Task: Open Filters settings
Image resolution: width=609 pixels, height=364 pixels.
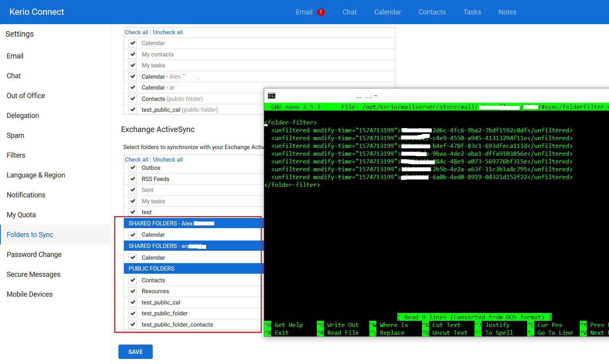Action: click(x=55, y=155)
